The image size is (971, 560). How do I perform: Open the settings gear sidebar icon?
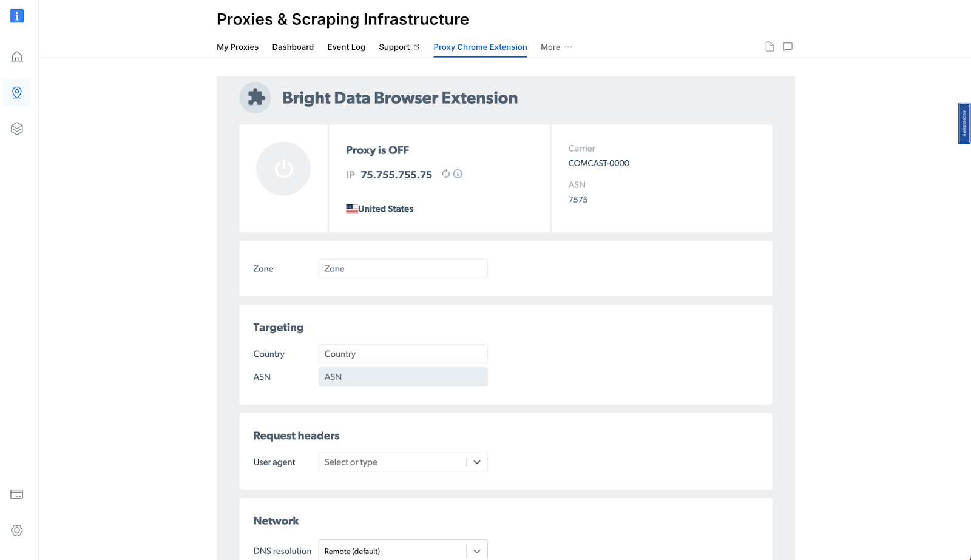click(x=17, y=530)
